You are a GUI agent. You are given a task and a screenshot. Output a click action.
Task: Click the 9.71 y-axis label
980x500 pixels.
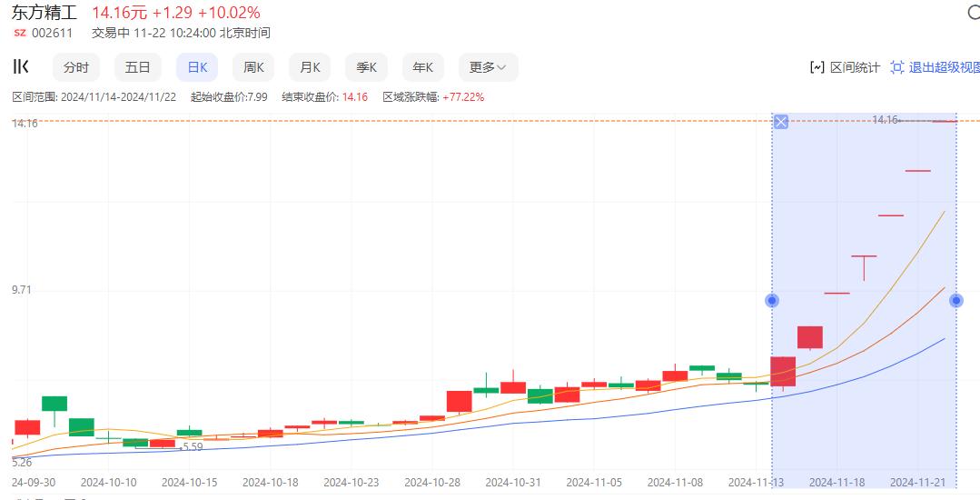pyautogui.click(x=23, y=290)
